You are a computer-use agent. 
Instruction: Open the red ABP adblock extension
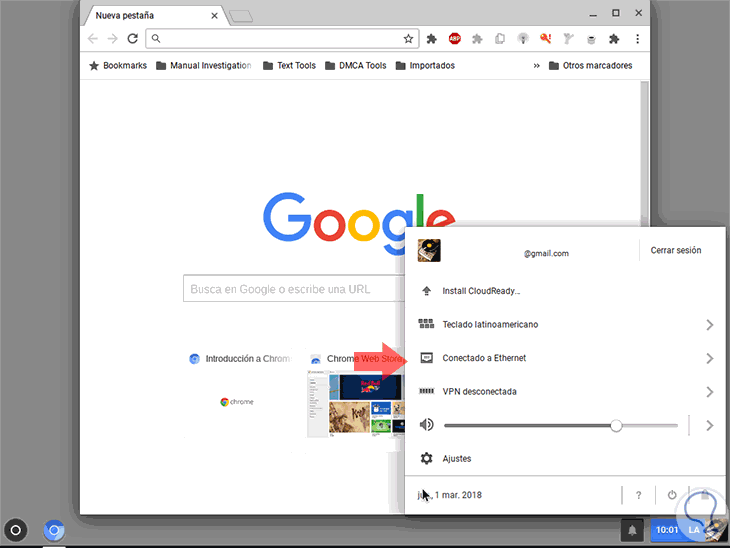tap(454, 39)
